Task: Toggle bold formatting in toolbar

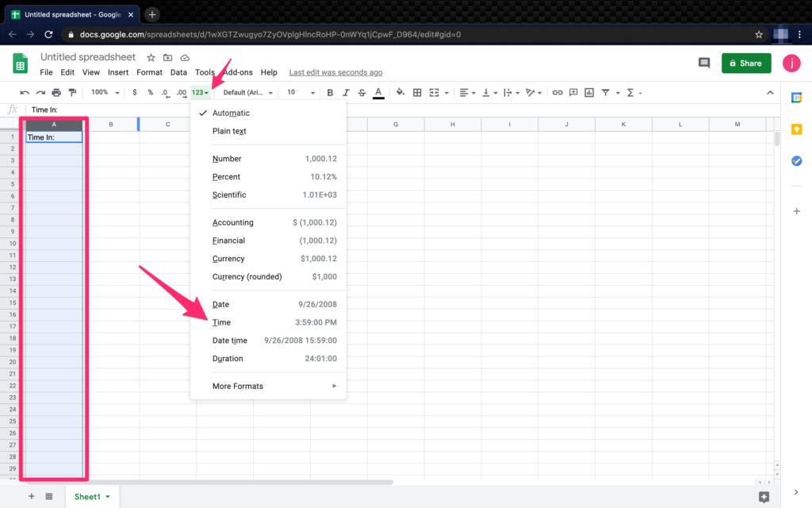Action: 330,93
